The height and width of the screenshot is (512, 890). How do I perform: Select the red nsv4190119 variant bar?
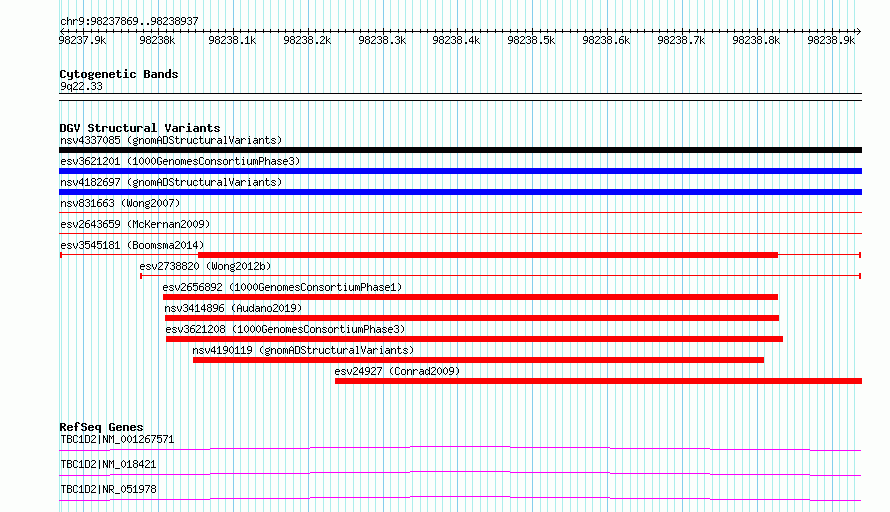click(478, 360)
